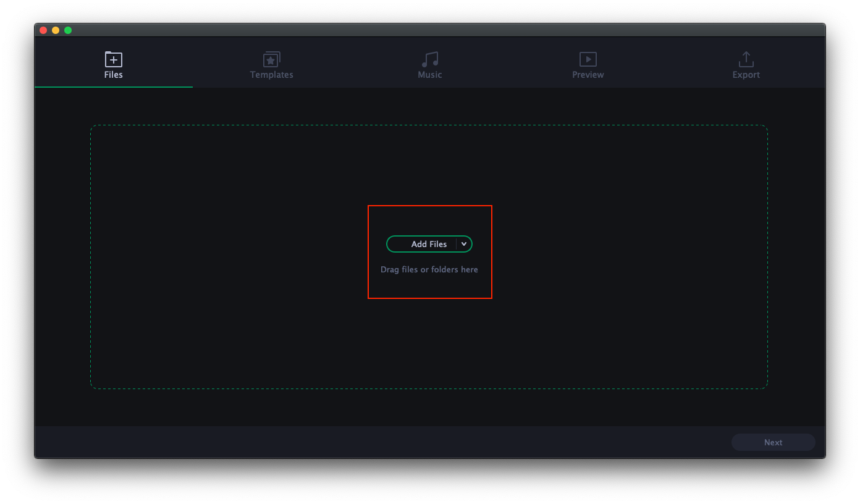Go to the Preview tab

(588, 74)
